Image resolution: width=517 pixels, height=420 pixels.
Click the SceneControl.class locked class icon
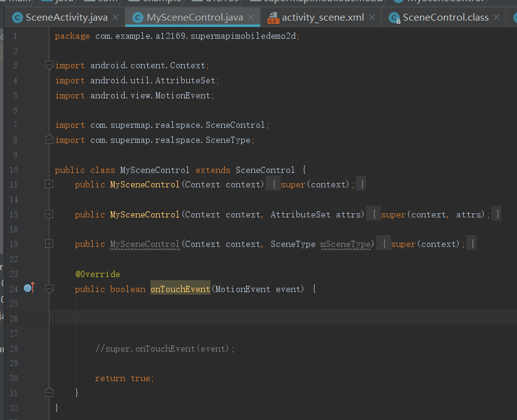[394, 18]
